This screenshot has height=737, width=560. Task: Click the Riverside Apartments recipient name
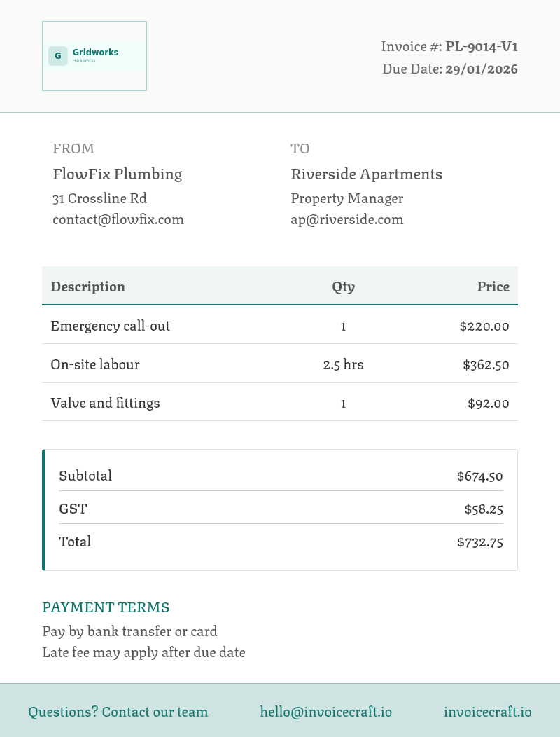pos(366,174)
